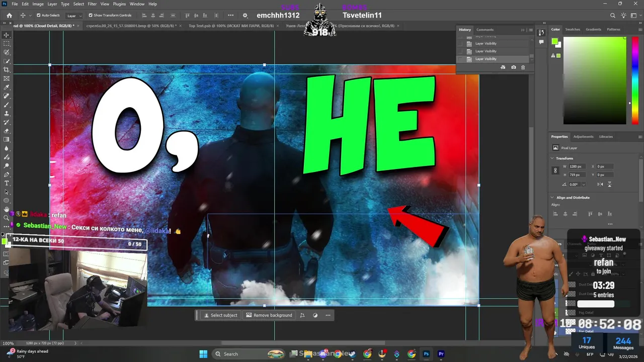Select the Rectangular Marquee tool
This screenshot has height=362, width=644.
tap(7, 44)
